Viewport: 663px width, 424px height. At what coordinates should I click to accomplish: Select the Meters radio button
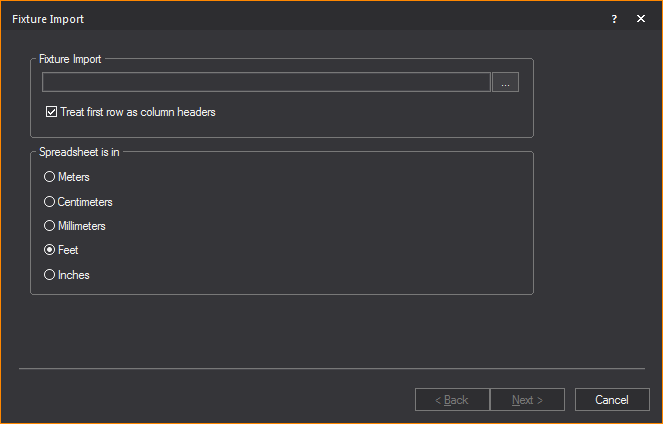coord(49,177)
